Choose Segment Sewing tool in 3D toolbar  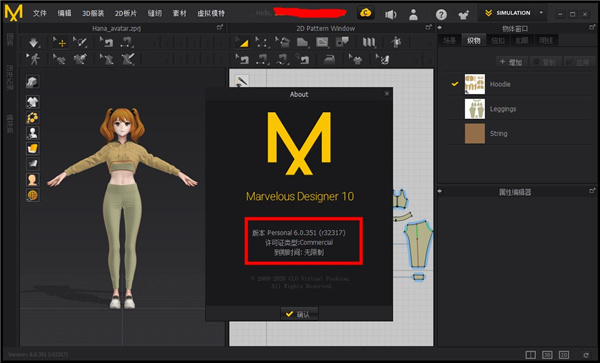[127, 42]
